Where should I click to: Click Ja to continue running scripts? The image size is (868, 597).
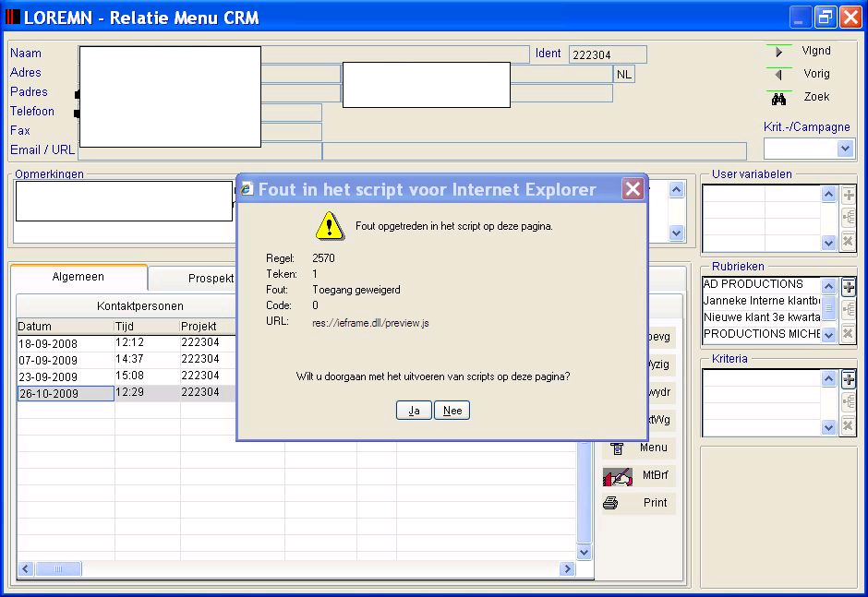point(414,411)
